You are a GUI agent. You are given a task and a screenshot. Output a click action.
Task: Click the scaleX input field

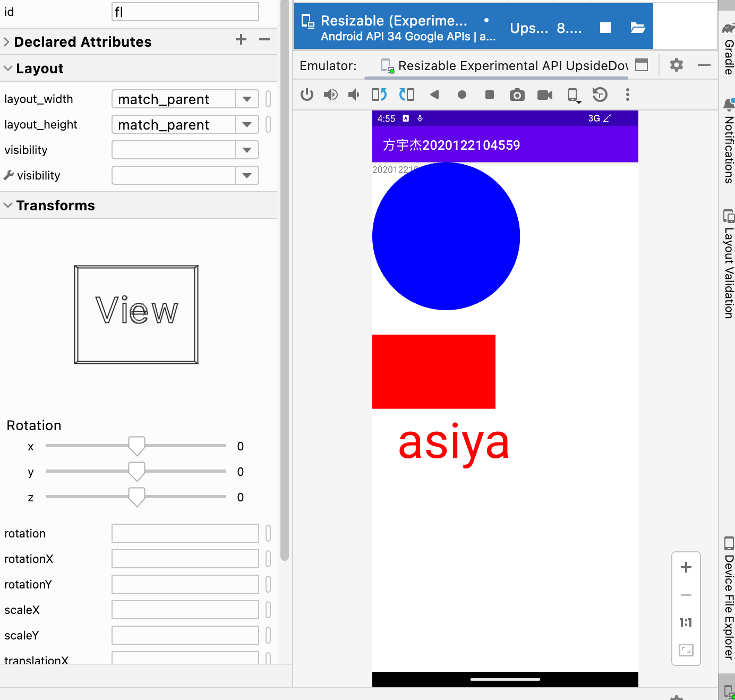click(185, 610)
